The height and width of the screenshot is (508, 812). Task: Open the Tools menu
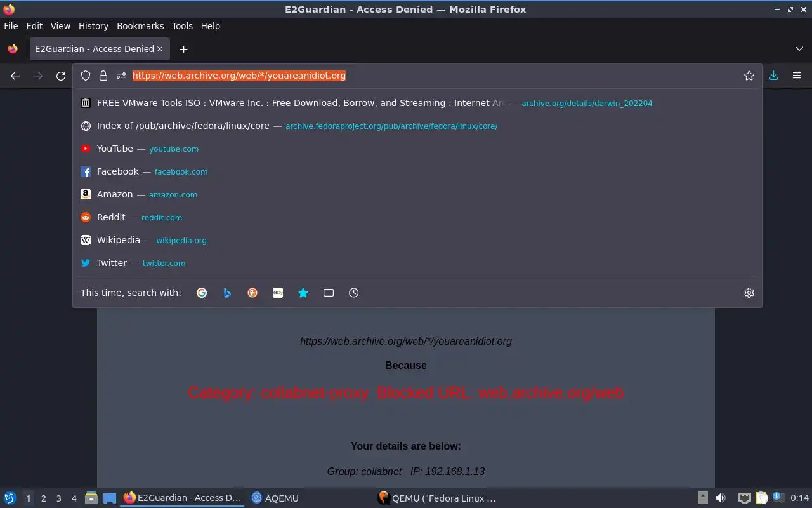pyautogui.click(x=182, y=26)
